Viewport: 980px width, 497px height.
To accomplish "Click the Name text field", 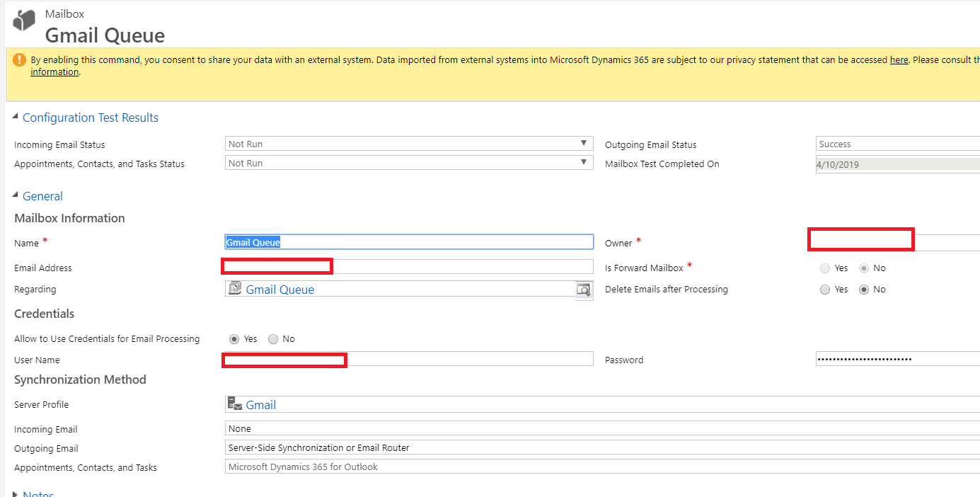I will point(409,242).
